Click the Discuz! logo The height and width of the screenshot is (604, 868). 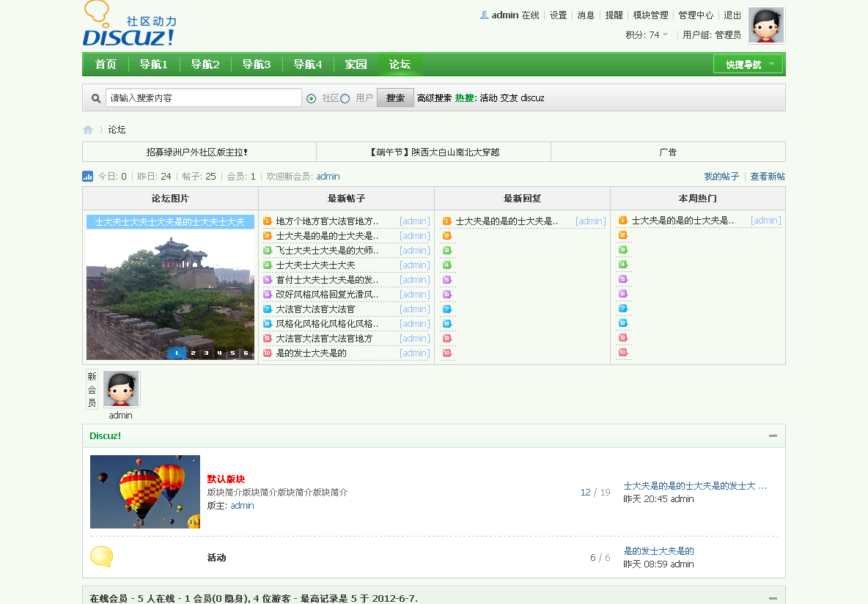[130, 23]
